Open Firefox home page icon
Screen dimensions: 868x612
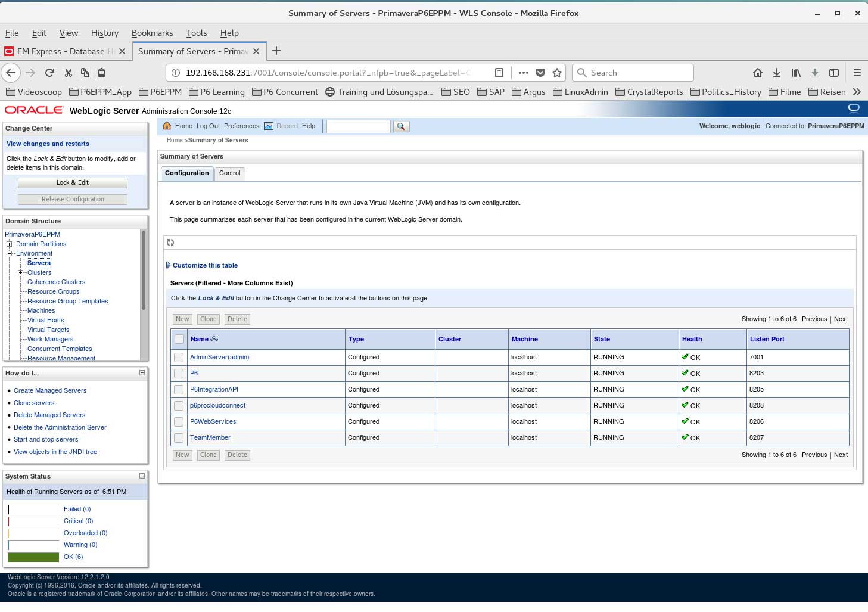pos(757,73)
